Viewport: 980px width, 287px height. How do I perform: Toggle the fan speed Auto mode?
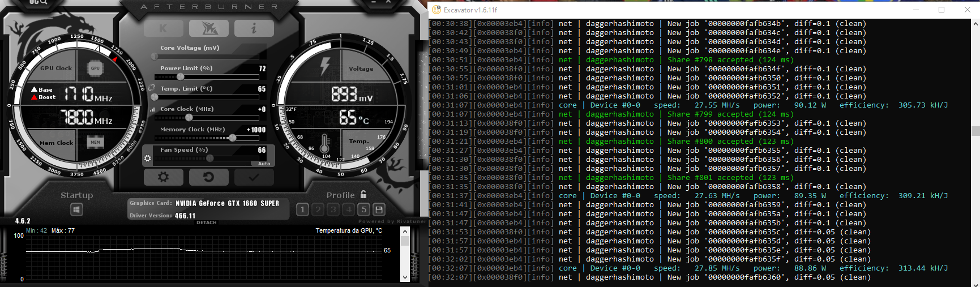tap(264, 164)
